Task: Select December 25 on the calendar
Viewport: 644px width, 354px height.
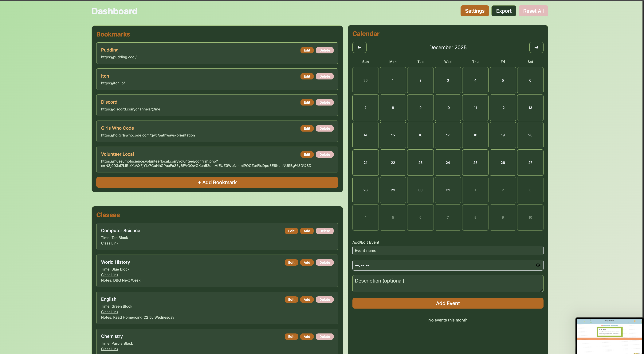Action: point(475,162)
